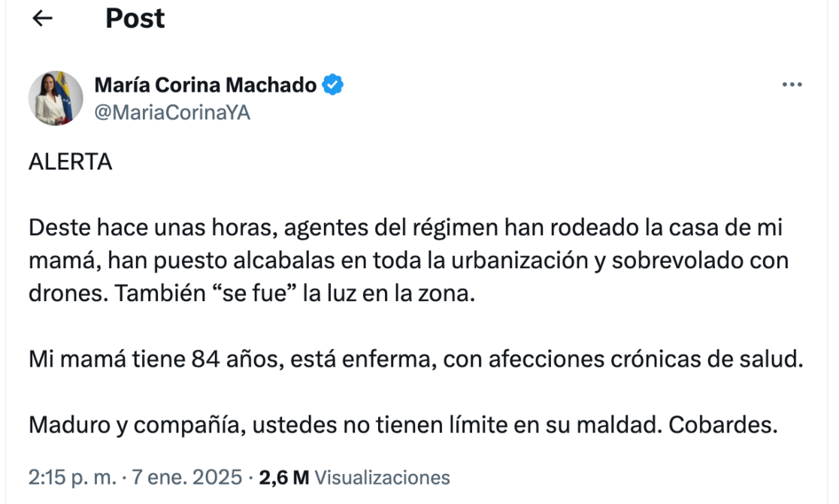Image resolution: width=839 pixels, height=504 pixels.
Task: Click the ALERTA line of the post
Action: [x=71, y=162]
